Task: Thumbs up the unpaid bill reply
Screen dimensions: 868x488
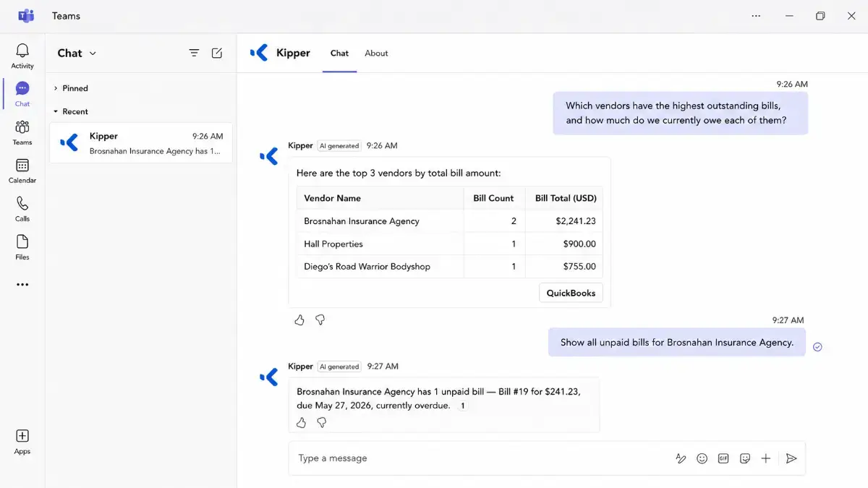Action: coord(302,422)
